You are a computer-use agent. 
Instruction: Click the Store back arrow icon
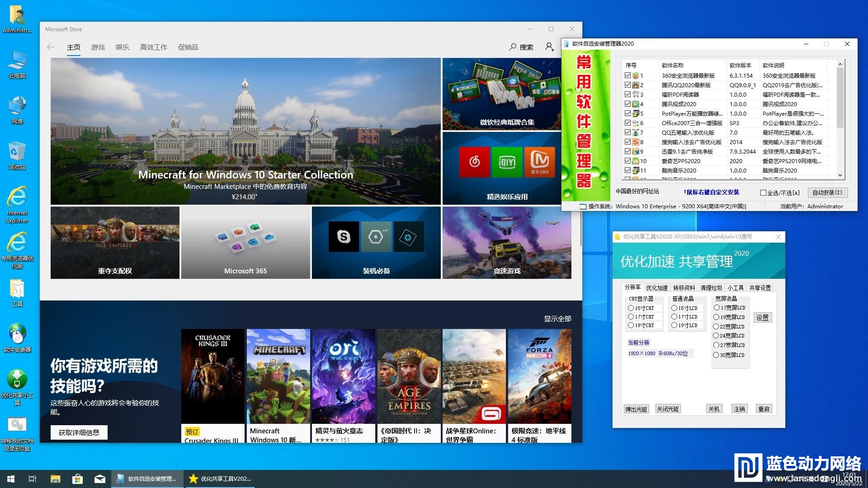pos(51,47)
